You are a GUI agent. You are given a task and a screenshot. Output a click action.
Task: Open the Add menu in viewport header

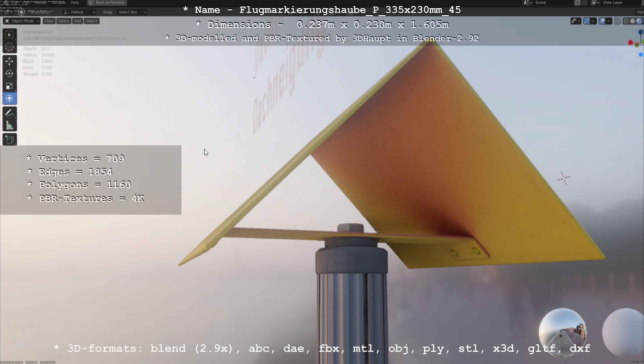coord(77,21)
